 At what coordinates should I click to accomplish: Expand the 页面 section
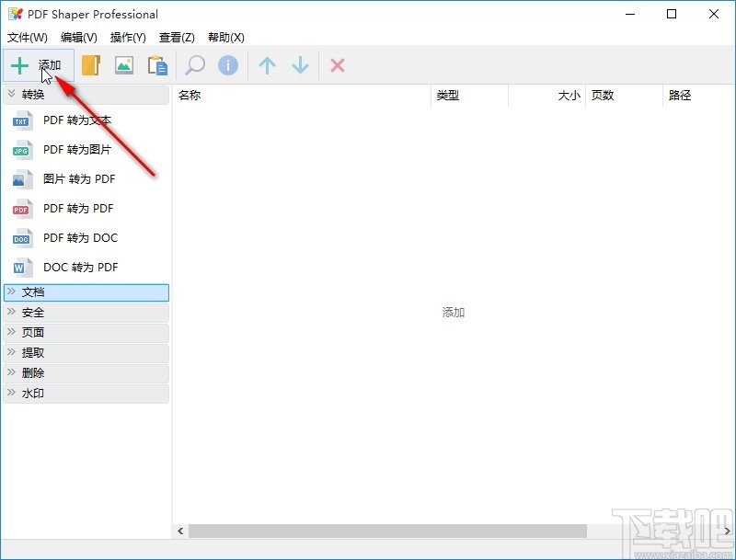click(x=86, y=333)
